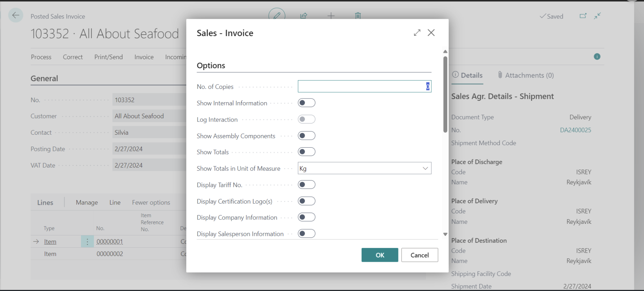644x291 pixels.
Task: Turn on Show Totals switch
Action: pyautogui.click(x=306, y=152)
